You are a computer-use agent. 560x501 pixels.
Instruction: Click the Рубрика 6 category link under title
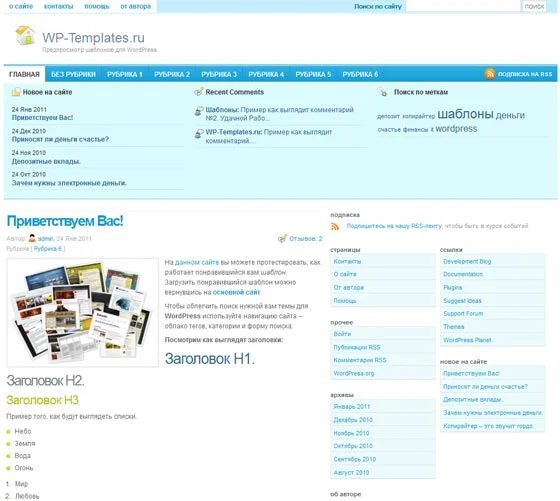point(48,249)
